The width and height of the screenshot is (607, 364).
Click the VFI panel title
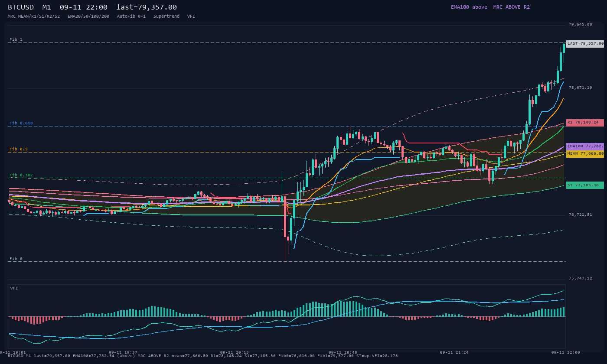[x=14, y=288]
